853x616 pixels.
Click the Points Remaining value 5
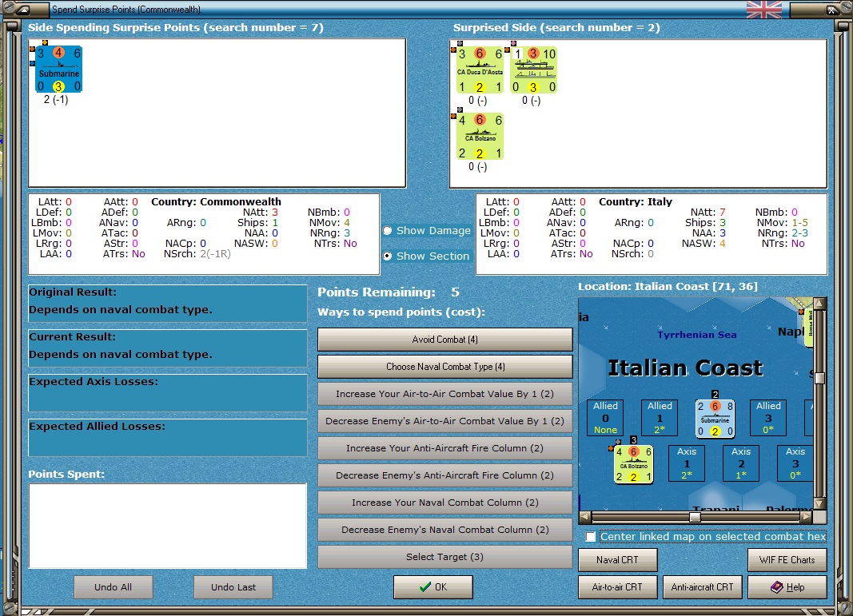coord(456,292)
